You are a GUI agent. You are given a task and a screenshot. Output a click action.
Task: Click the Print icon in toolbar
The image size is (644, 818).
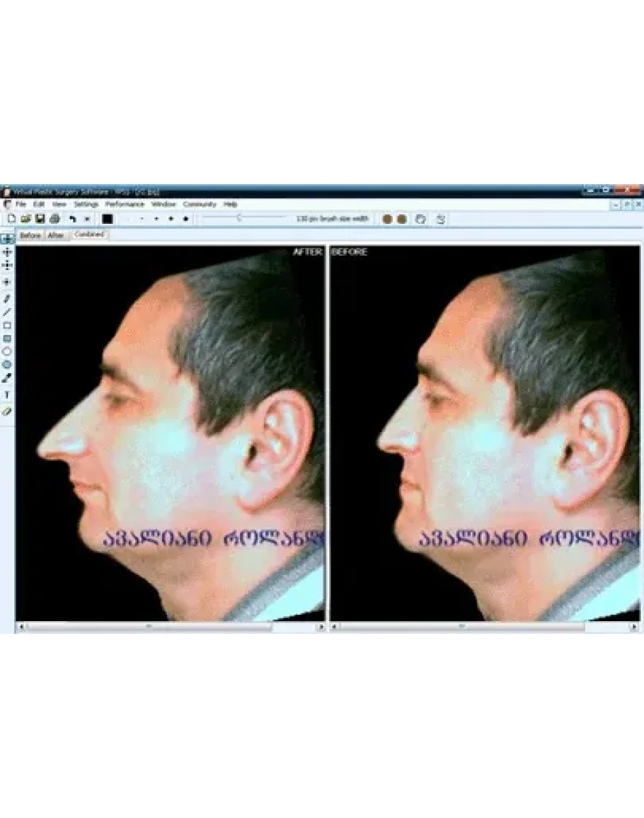click(x=54, y=219)
